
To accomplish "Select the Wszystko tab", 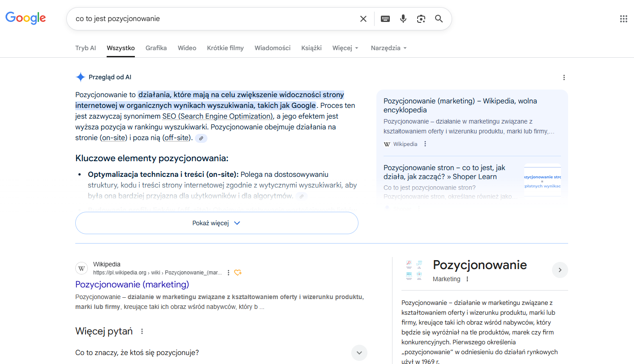I will [121, 48].
